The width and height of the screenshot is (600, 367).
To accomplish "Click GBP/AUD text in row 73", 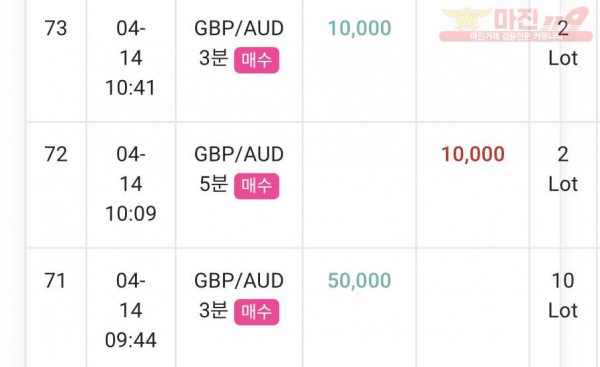I will pyautogui.click(x=239, y=28).
